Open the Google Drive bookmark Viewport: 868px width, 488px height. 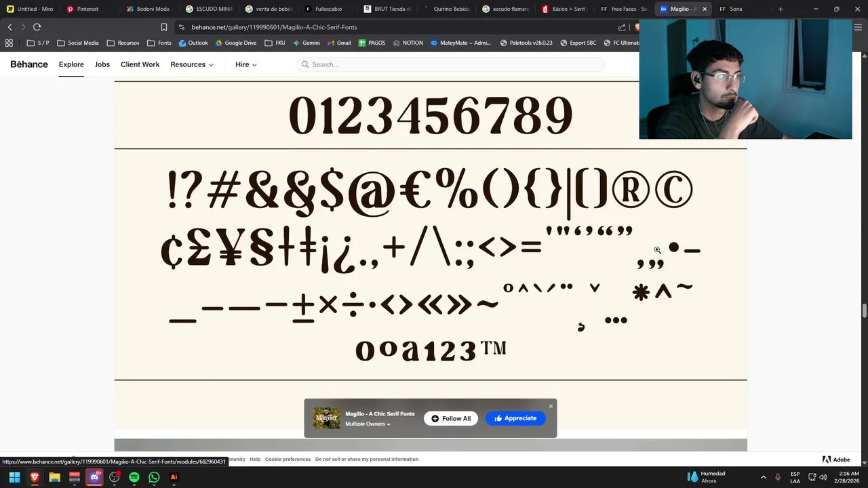pos(235,43)
